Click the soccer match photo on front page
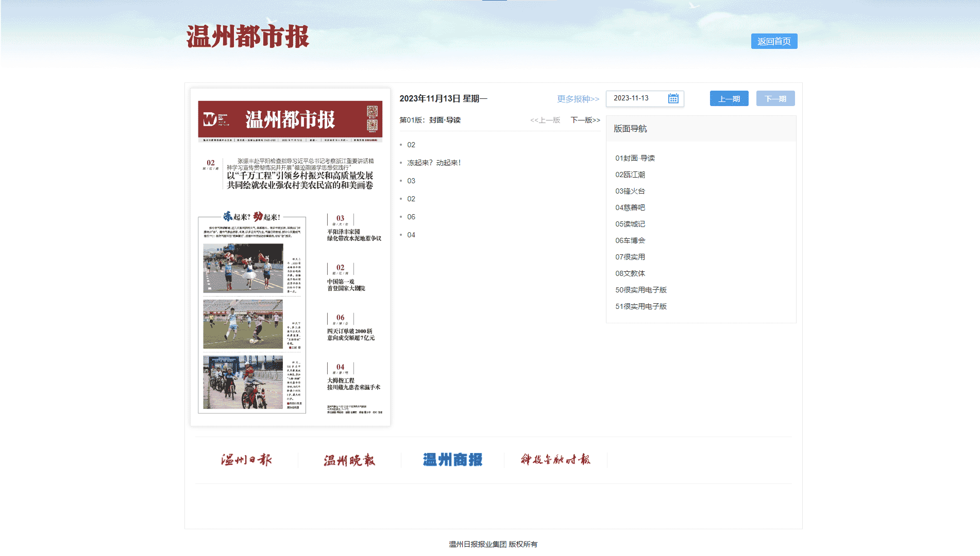The height and width of the screenshot is (556, 980). [x=243, y=324]
